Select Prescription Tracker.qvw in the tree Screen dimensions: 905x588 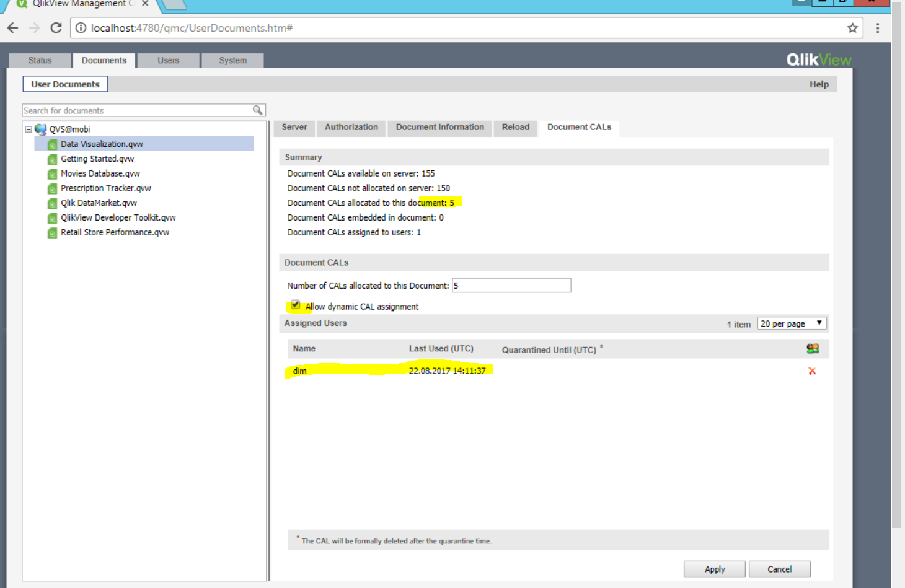(x=106, y=188)
